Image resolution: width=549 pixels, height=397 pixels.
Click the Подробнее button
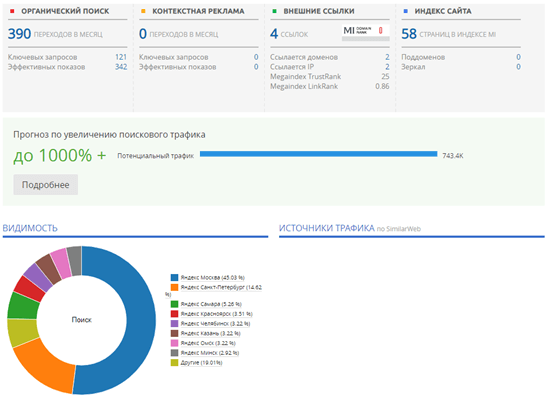point(46,184)
